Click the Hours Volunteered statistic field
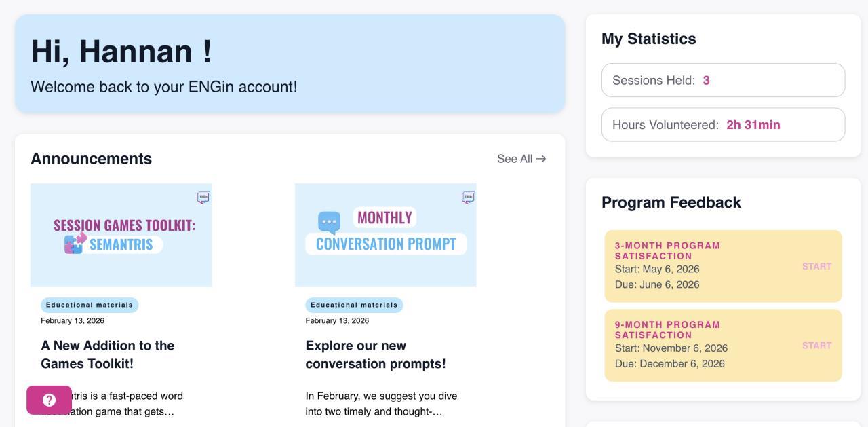Screen dimensions: 868x427 pos(723,125)
